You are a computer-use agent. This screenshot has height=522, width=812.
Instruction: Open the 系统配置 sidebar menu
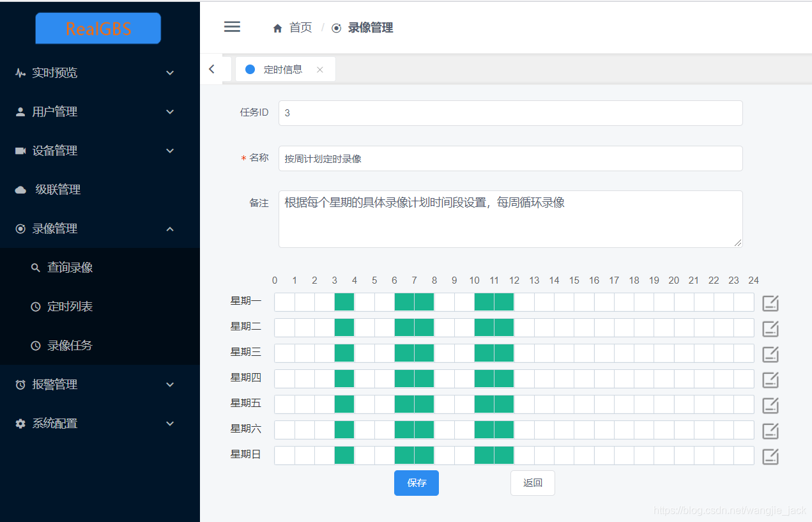(100, 424)
